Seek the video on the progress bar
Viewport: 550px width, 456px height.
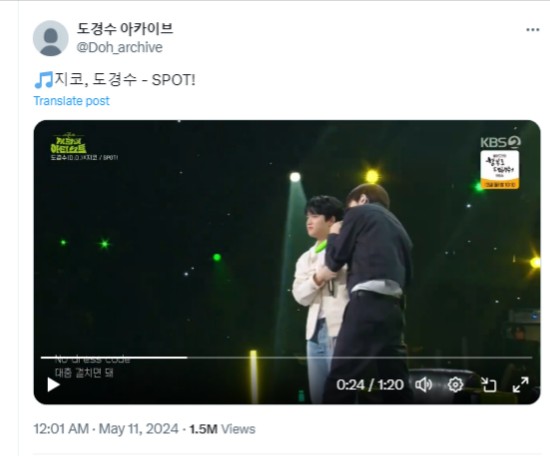click(x=287, y=357)
